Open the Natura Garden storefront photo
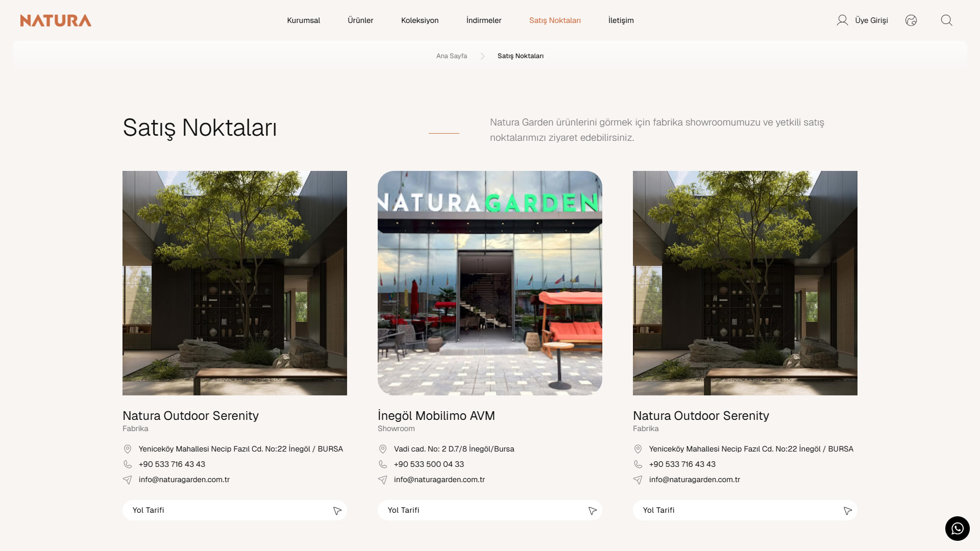This screenshot has height=551, width=980. 490,283
